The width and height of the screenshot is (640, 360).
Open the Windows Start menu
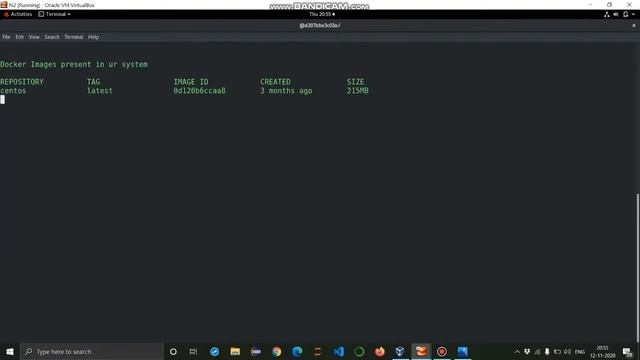(10, 351)
